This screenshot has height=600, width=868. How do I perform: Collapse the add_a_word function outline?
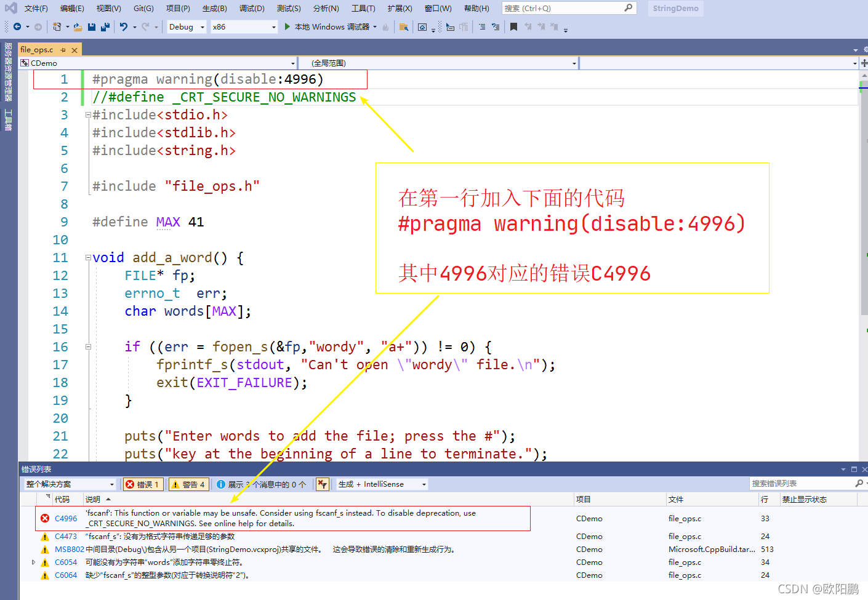tap(88, 258)
